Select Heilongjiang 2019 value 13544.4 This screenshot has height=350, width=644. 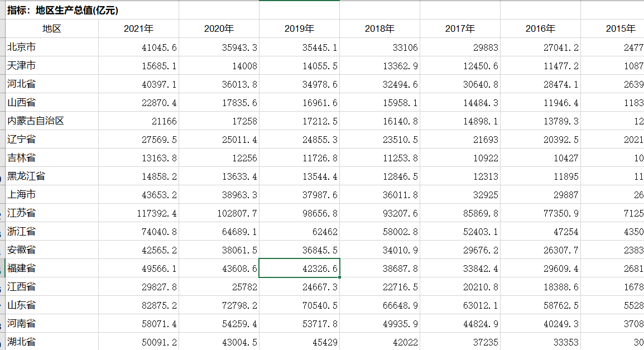[300, 176]
